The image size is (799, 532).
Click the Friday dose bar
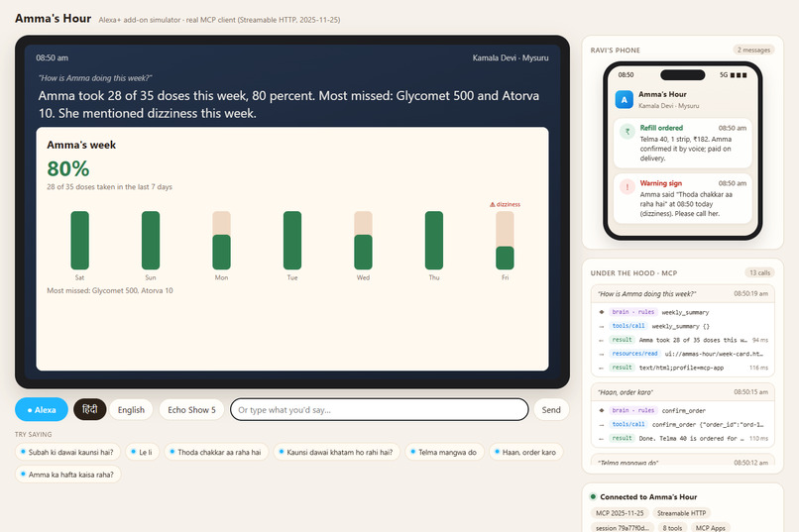pos(505,241)
